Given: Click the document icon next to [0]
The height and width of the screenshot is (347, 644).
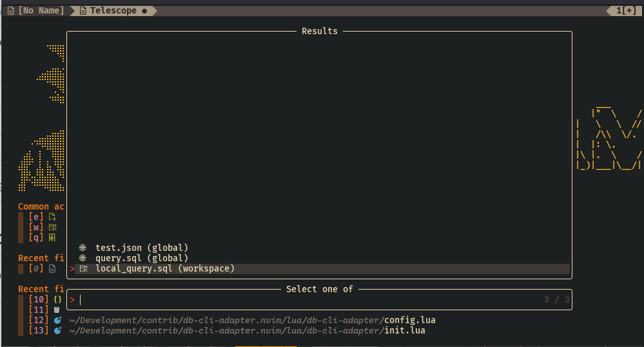Looking at the screenshot, I should [52, 268].
